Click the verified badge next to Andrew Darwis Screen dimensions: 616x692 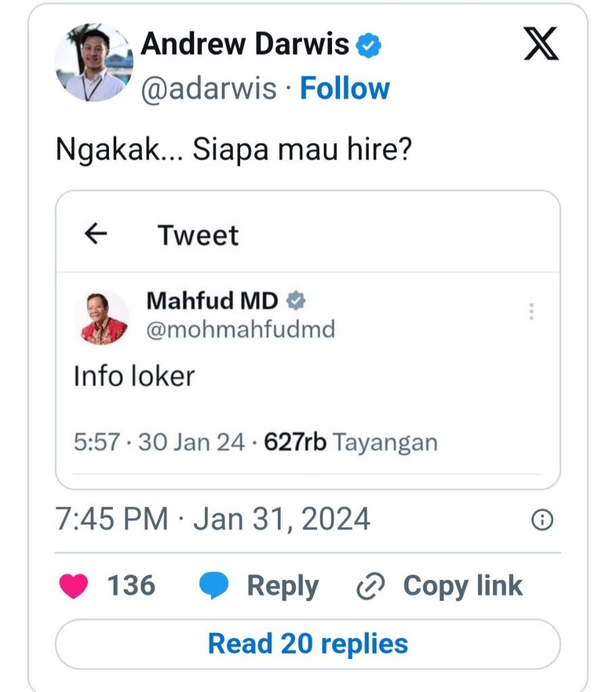[368, 45]
